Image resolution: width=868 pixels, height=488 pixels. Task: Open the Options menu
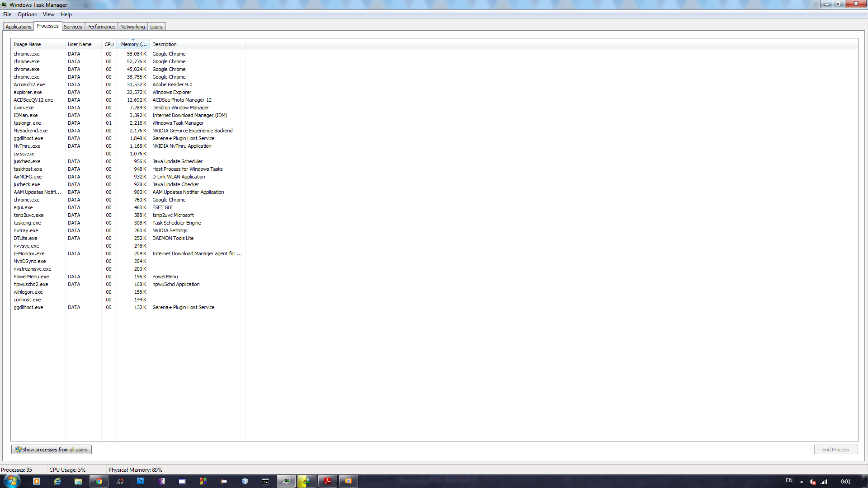pyautogui.click(x=27, y=14)
